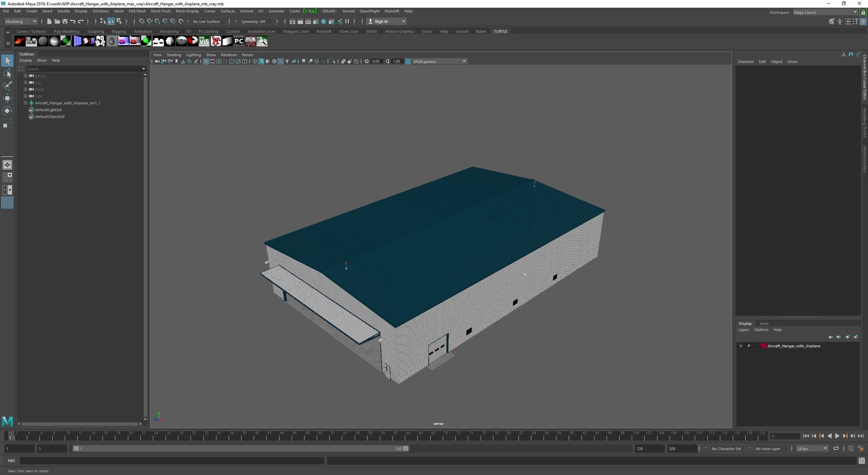868x475 pixels.
Task: Activate the Rotate tool
Action: [7, 111]
